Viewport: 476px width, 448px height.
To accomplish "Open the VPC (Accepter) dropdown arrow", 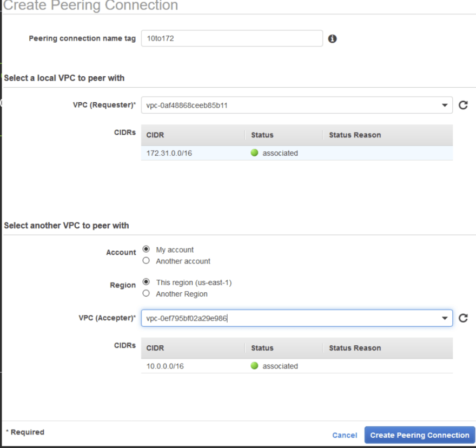I will (x=445, y=318).
